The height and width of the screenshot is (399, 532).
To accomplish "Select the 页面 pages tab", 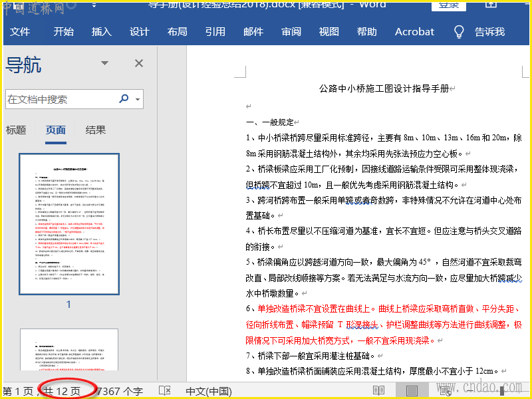I will (56, 130).
